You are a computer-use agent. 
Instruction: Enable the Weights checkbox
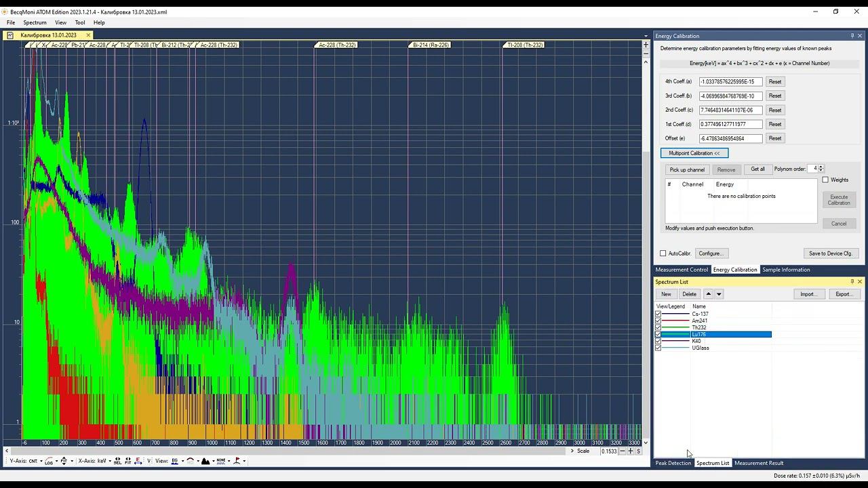pos(825,180)
